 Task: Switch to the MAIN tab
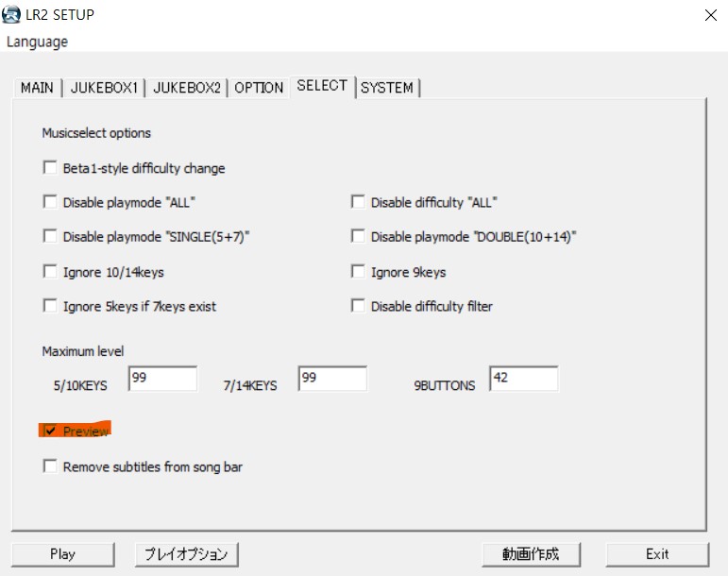click(37, 88)
